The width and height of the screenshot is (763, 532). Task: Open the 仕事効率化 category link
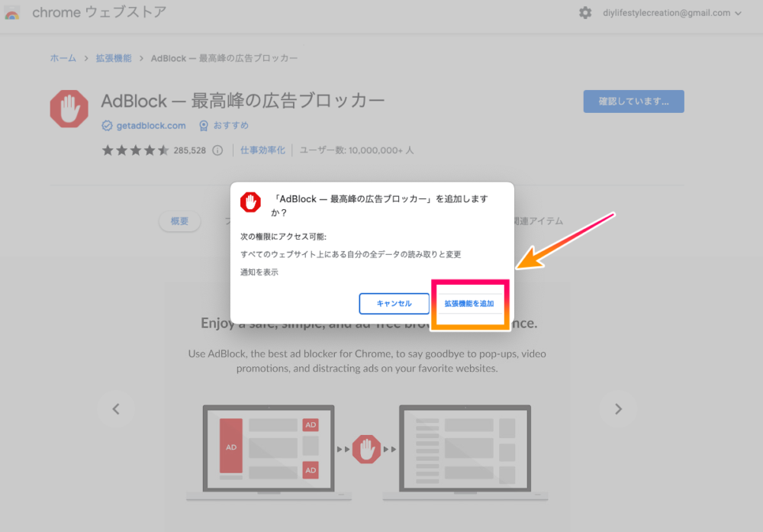pos(262,150)
